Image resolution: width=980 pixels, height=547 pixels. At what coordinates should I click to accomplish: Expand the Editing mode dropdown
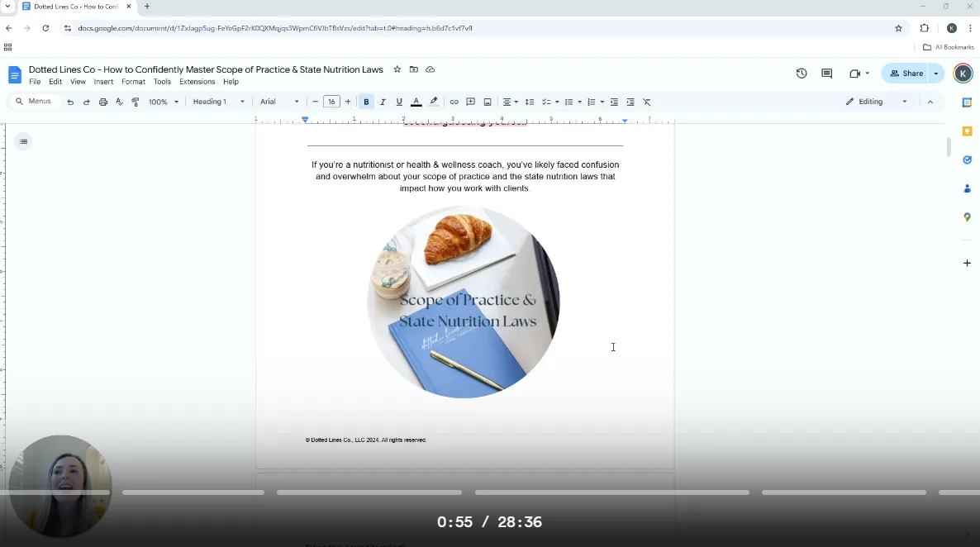tap(876, 102)
